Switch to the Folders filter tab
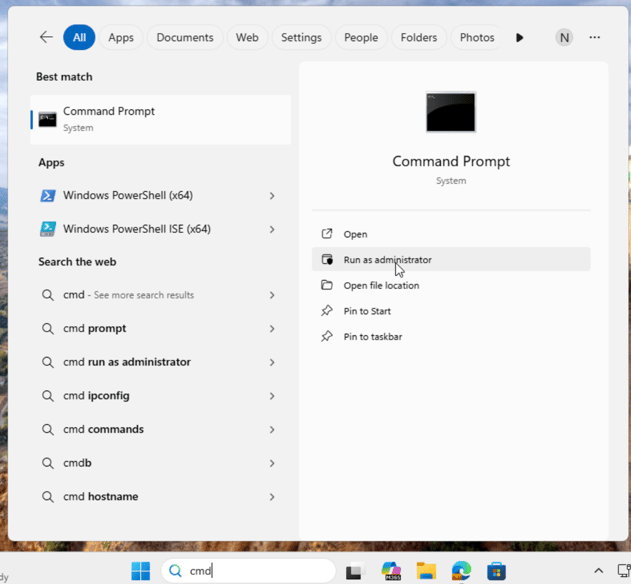631x584 pixels. (x=419, y=37)
